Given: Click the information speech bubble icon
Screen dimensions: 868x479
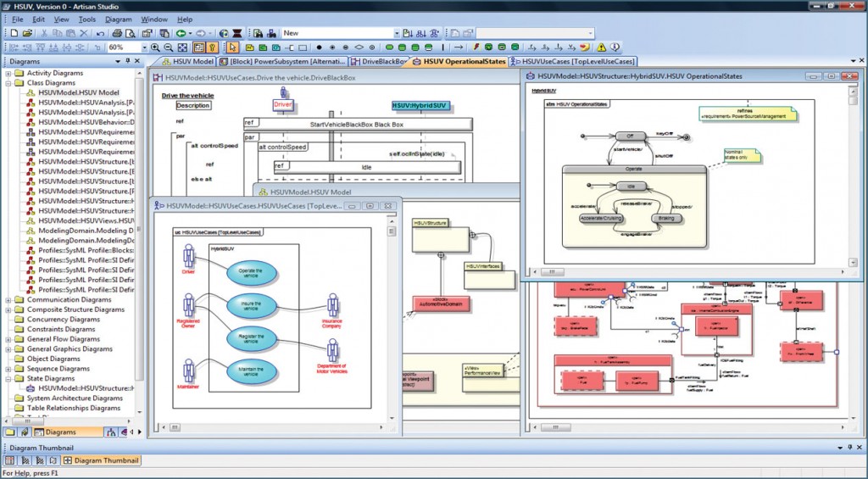Looking at the screenshot, I should click(615, 47).
